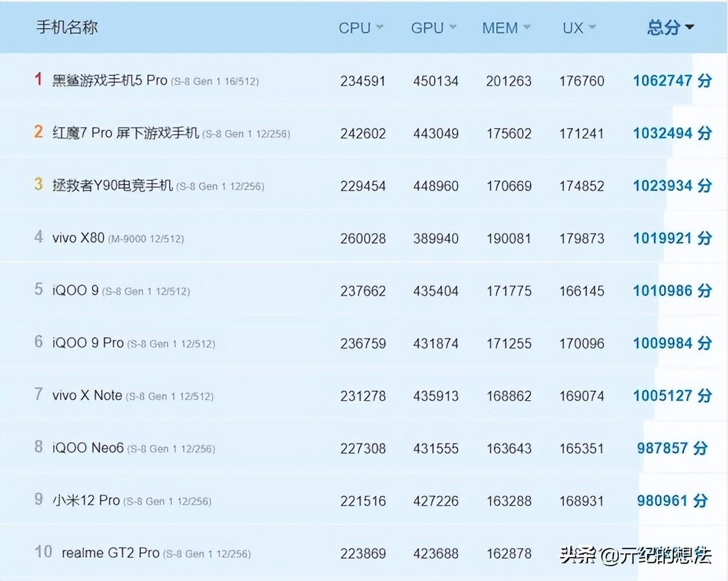Click CPU score 231278

363,396
